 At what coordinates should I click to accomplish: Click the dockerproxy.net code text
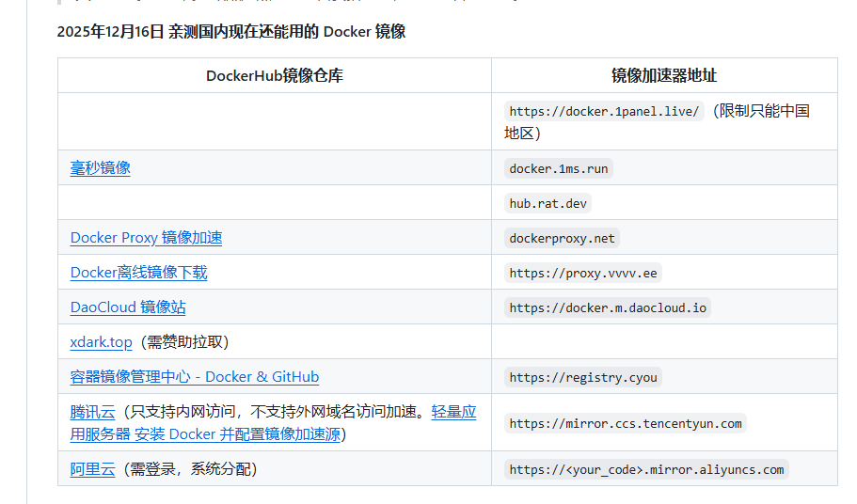click(x=562, y=239)
